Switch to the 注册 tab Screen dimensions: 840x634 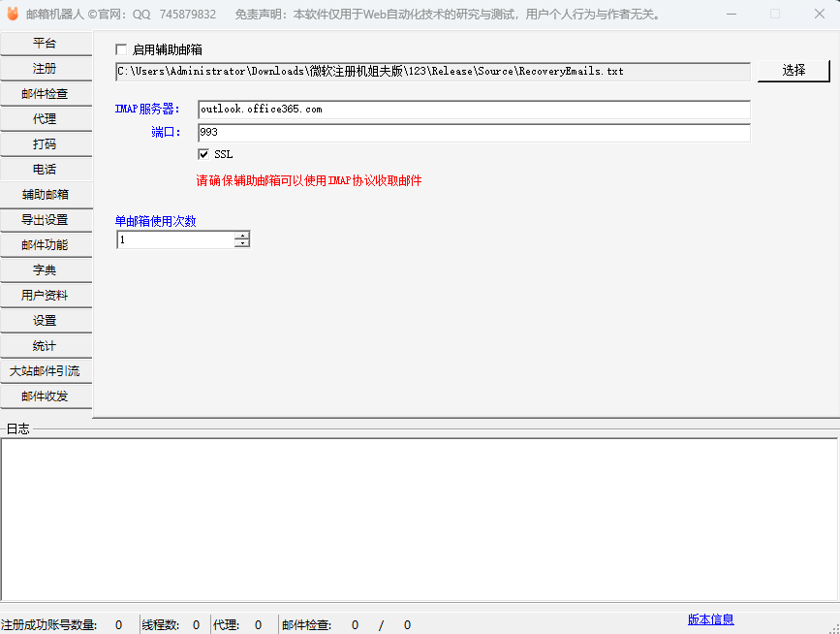46,69
